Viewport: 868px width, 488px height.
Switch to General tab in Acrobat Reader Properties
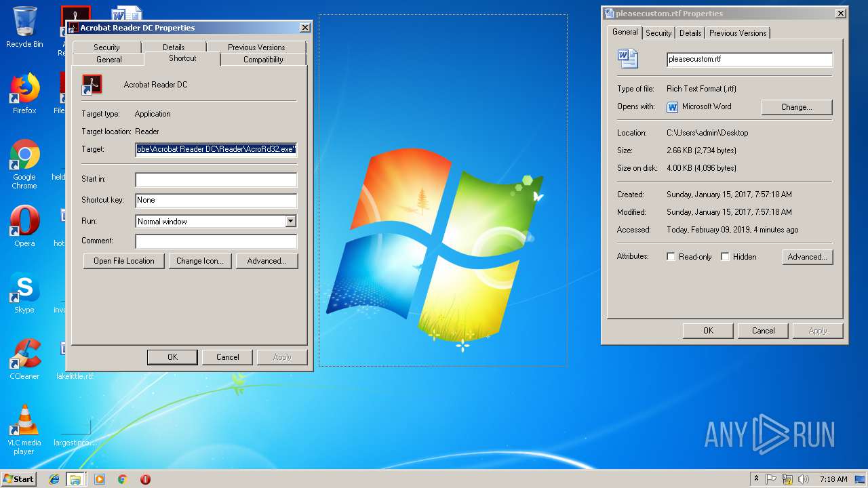(x=108, y=60)
